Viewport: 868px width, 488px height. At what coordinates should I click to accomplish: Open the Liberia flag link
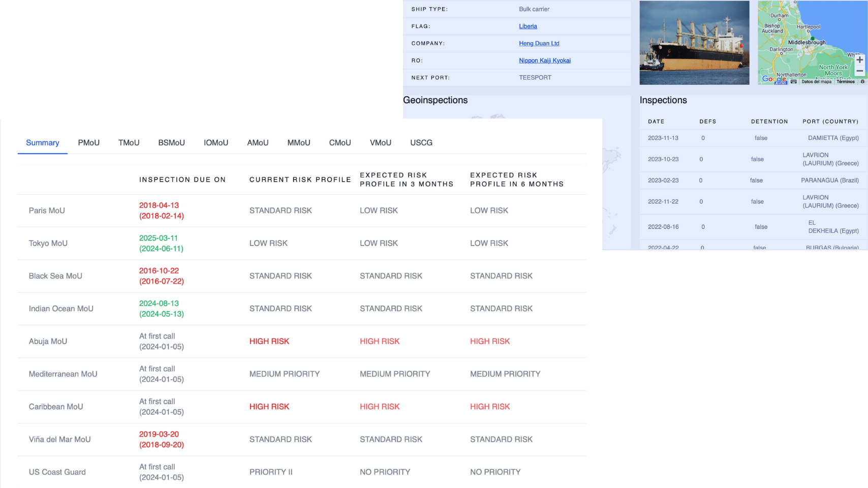point(528,26)
